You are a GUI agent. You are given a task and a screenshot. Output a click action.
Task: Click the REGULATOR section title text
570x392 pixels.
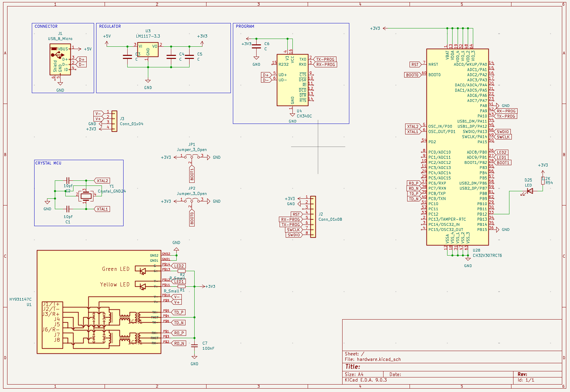[110, 26]
